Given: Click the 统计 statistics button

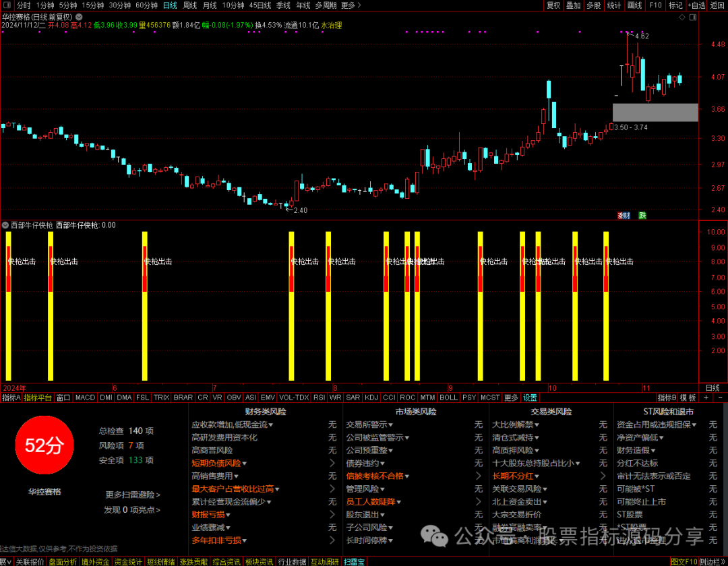Looking at the screenshot, I should pyautogui.click(x=614, y=5).
